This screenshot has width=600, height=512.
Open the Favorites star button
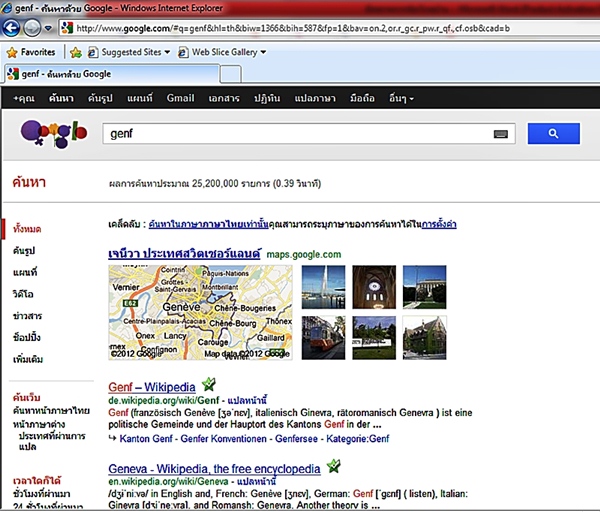31,52
